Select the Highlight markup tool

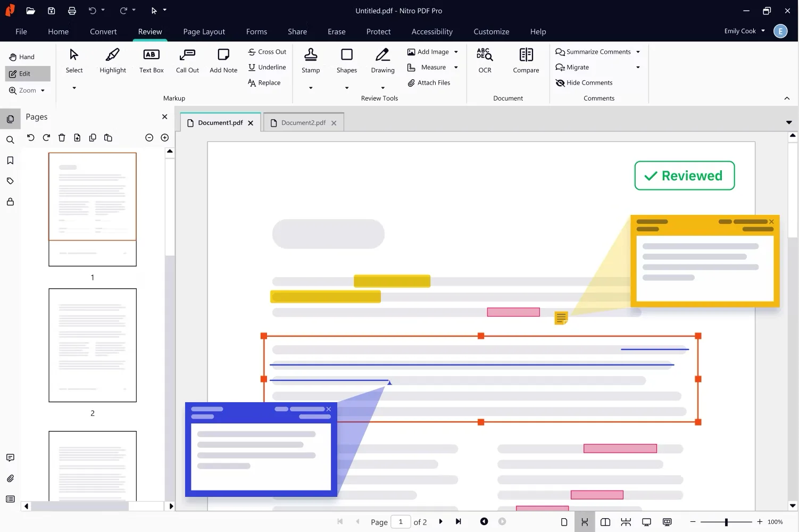(x=113, y=61)
